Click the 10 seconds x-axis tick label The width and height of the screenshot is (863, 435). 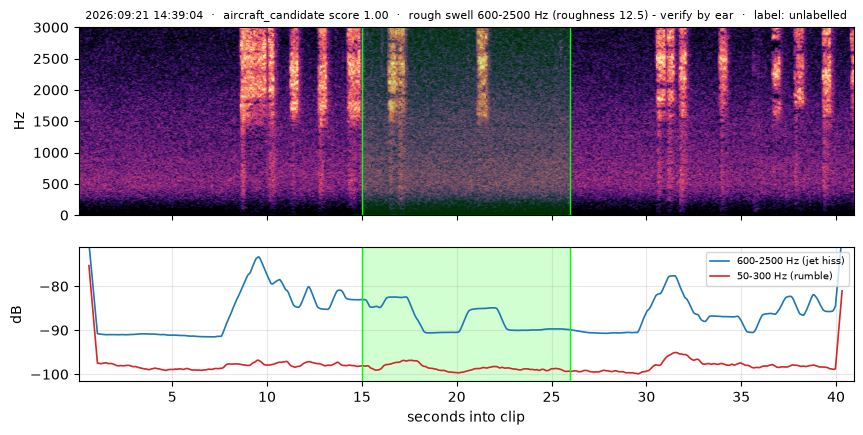pos(267,396)
